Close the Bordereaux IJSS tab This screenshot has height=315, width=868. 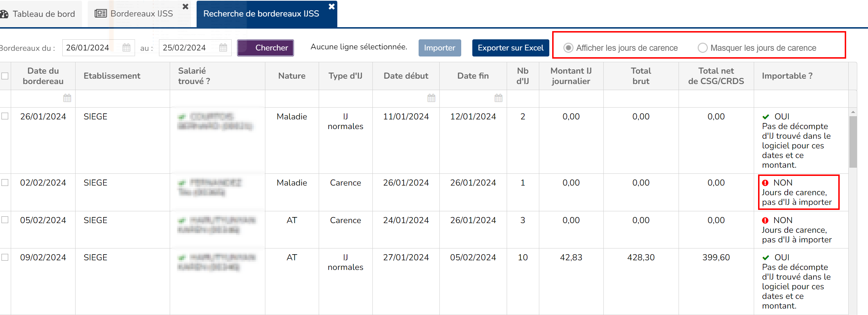[185, 7]
